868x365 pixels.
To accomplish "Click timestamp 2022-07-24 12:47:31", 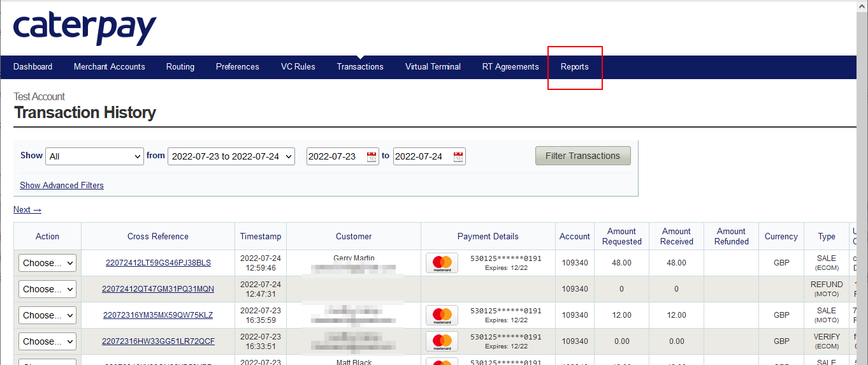I will pyautogui.click(x=261, y=289).
